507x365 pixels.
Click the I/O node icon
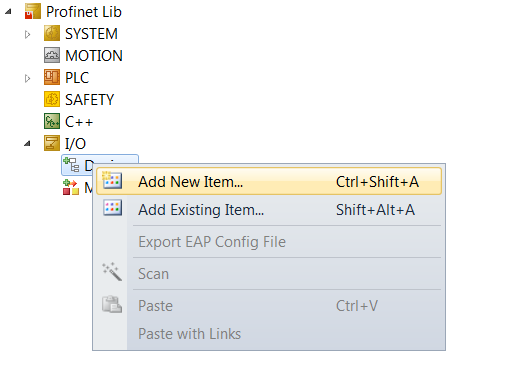pyautogui.click(x=52, y=143)
